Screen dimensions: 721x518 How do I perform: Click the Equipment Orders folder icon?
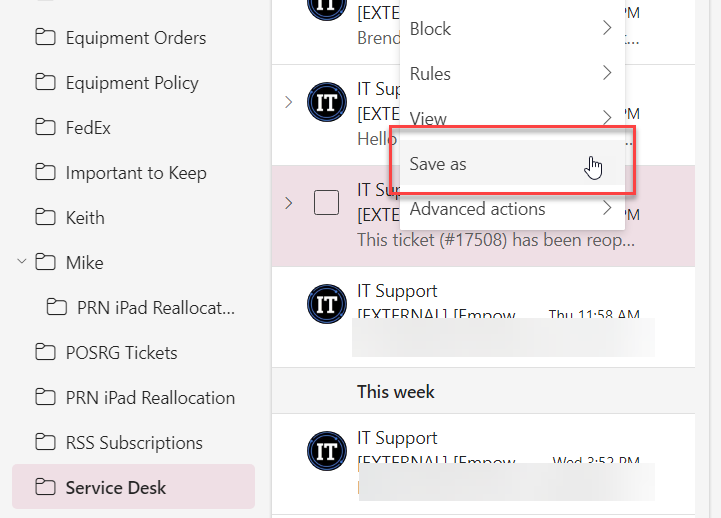pyautogui.click(x=45, y=37)
